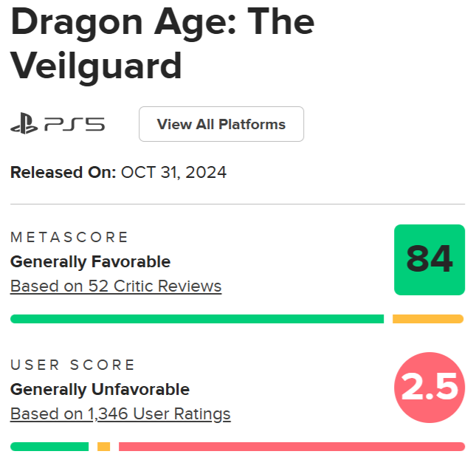Click the Dragon Age: The Veilguard title
The width and height of the screenshot is (476, 471).
(x=162, y=44)
